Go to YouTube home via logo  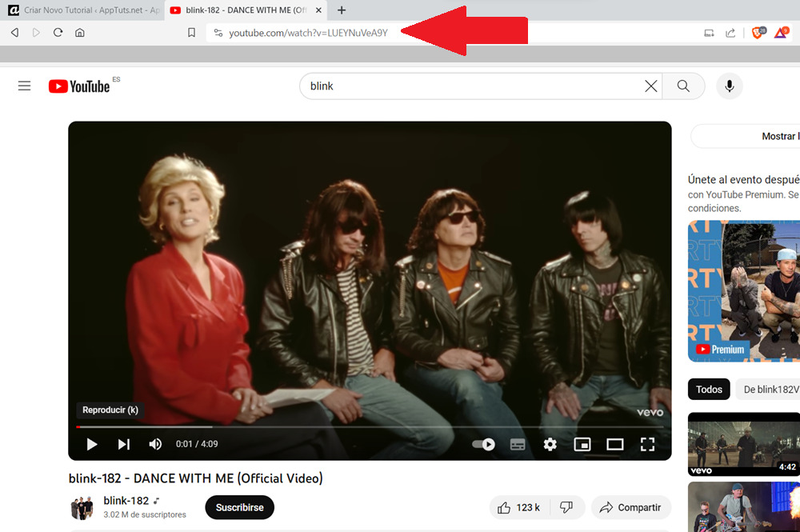(x=79, y=86)
